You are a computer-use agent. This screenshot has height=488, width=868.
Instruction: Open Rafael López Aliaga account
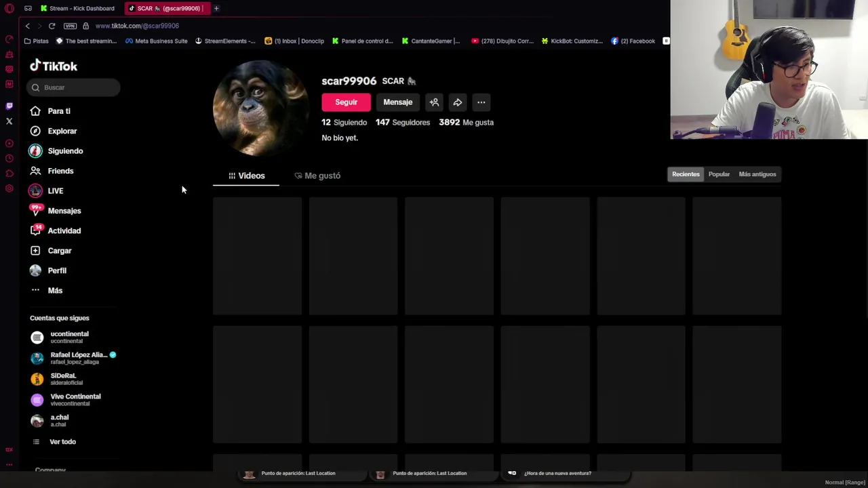coord(73,358)
